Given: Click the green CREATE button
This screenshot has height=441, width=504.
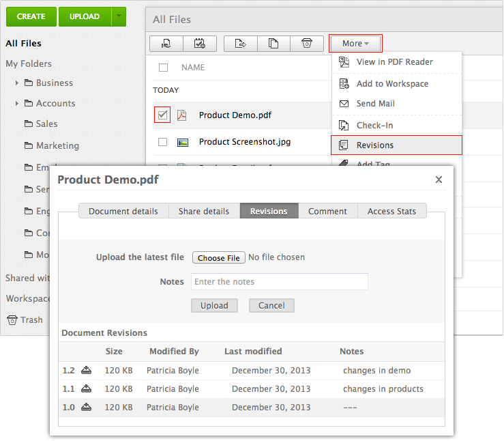Looking at the screenshot, I should click(31, 16).
